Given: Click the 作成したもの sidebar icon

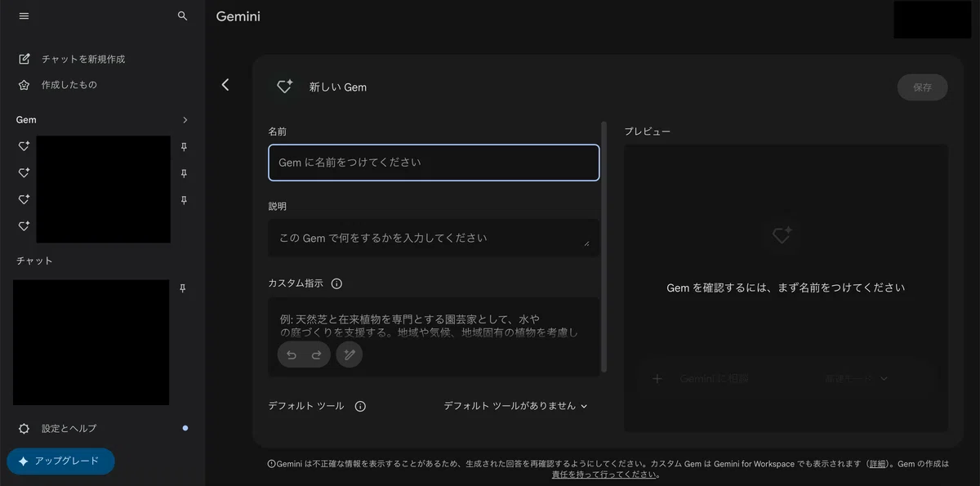Looking at the screenshot, I should coord(24,85).
